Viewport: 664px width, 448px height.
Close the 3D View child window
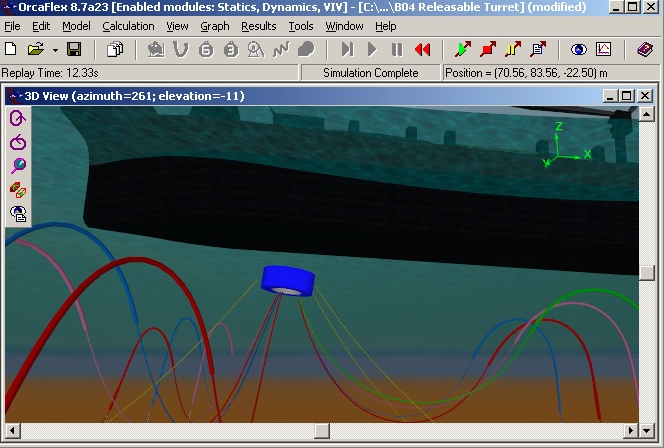[x=645, y=96]
